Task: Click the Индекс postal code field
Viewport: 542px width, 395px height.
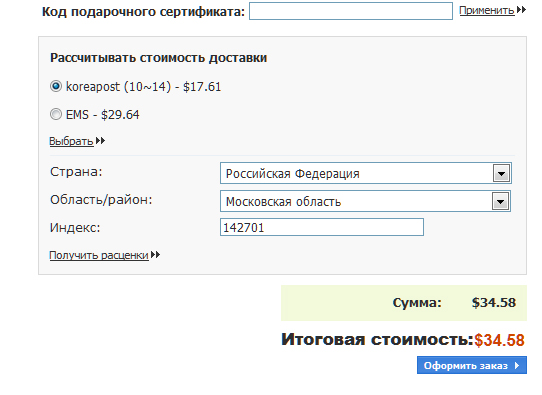Action: pos(322,227)
